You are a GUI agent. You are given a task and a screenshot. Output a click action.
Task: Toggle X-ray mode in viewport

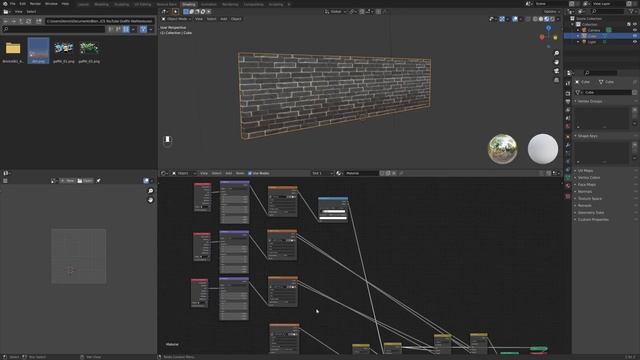point(528,19)
